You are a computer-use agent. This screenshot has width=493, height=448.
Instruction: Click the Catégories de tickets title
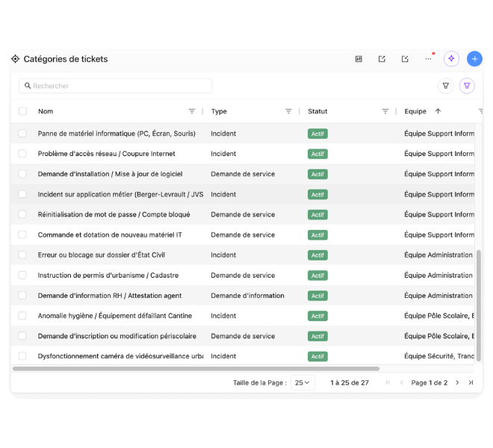[x=66, y=59]
